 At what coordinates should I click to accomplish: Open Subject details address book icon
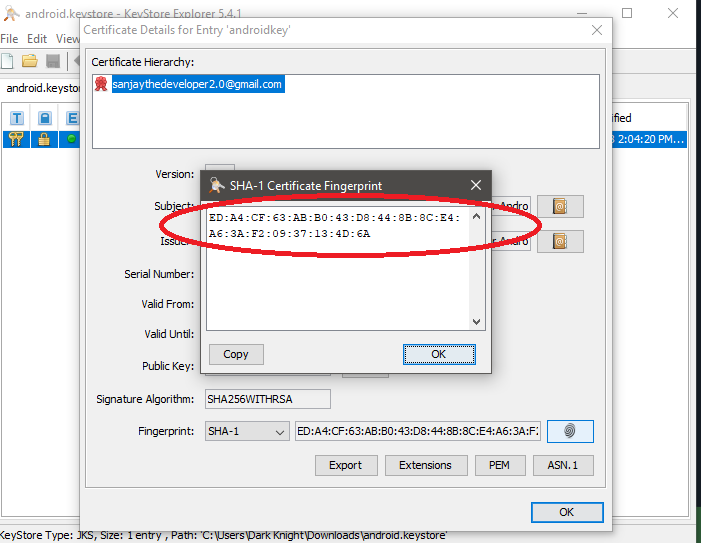tap(560, 206)
